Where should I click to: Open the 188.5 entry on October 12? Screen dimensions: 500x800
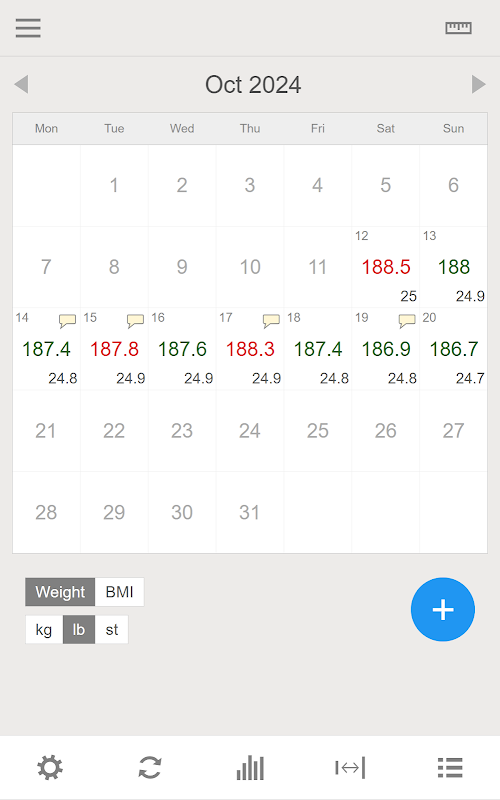click(x=386, y=267)
